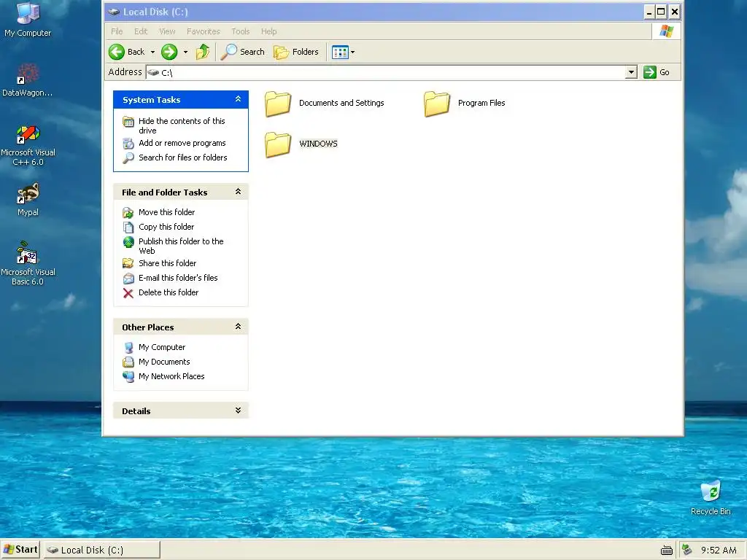Click My Computer in Other Places
This screenshot has height=560, width=747.
pos(162,348)
